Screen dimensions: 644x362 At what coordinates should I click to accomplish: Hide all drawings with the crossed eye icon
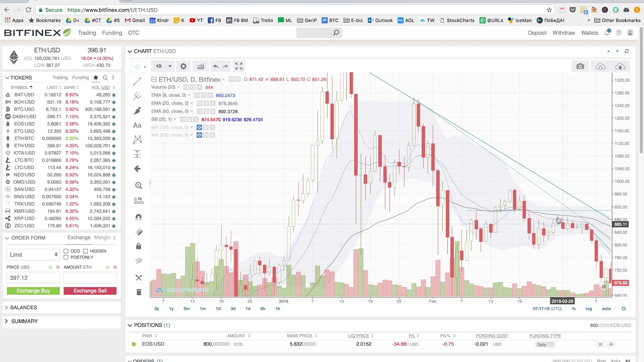pyautogui.click(x=139, y=261)
